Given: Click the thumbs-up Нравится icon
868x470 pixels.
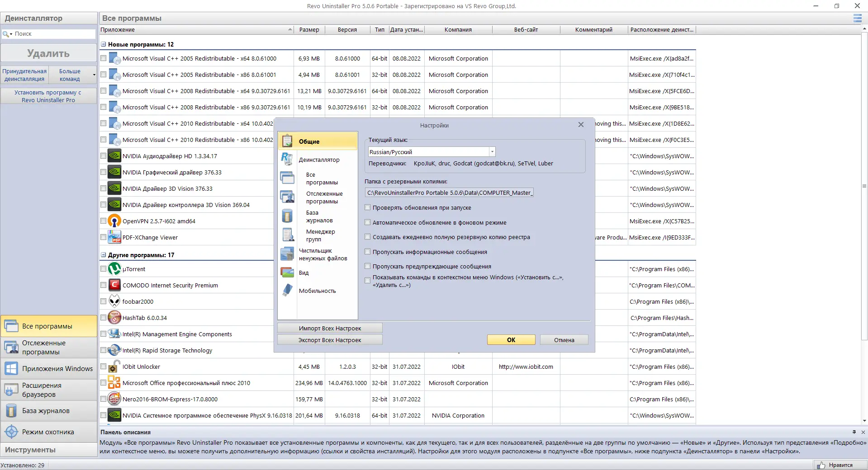Looking at the screenshot, I should (821, 465).
